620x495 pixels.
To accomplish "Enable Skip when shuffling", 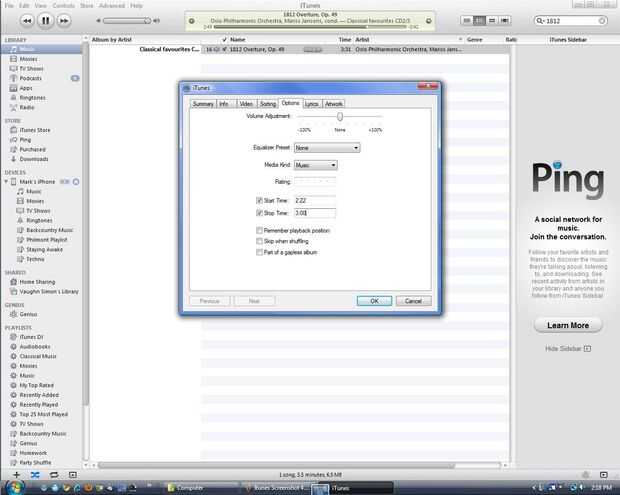I will click(x=259, y=241).
